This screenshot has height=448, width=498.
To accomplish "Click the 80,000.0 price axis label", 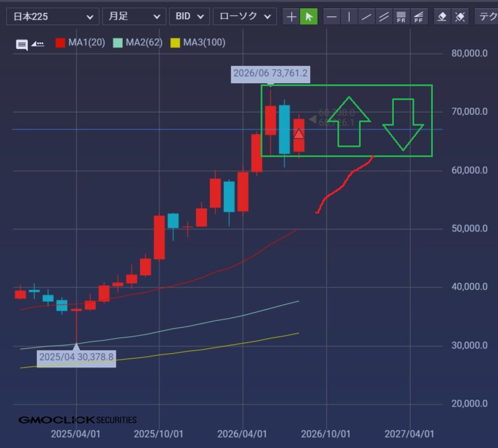I will [469, 54].
